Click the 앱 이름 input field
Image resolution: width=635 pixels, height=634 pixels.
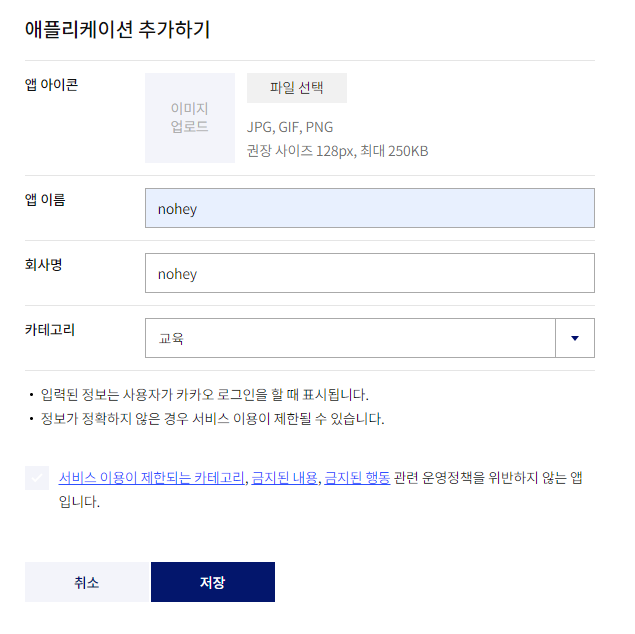pos(369,208)
